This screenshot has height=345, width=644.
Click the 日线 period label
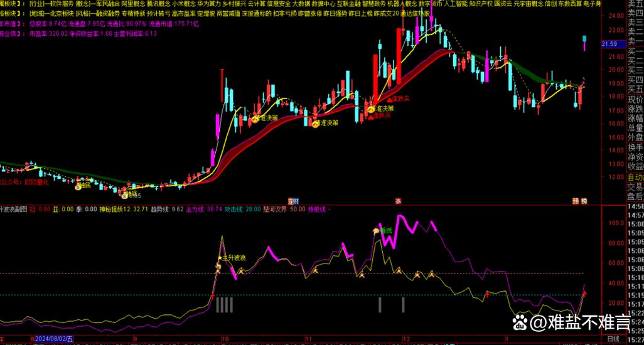pyautogui.click(x=613, y=339)
